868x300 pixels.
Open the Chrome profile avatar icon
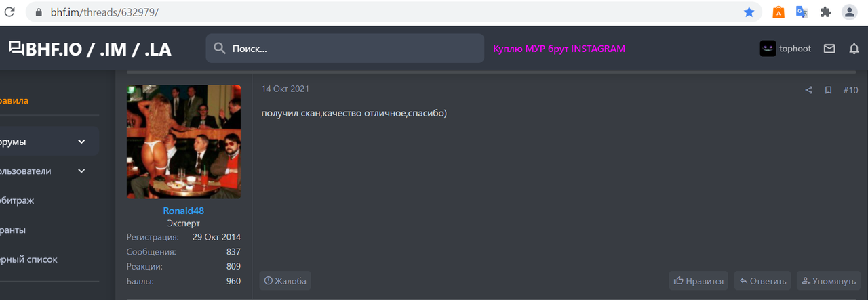[849, 12]
